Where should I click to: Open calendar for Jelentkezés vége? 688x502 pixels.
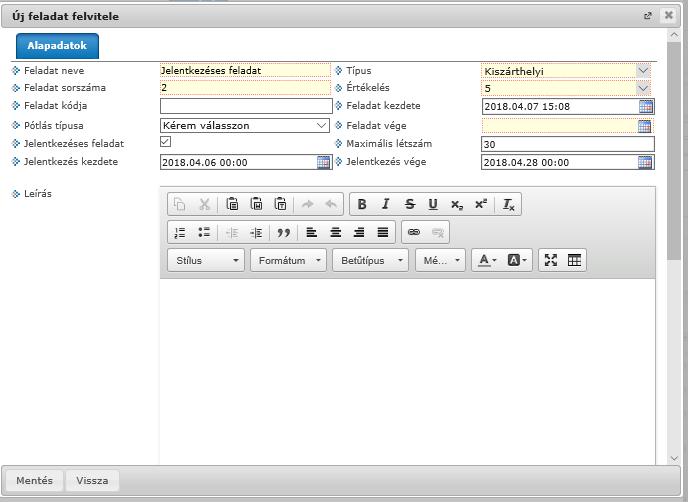645,162
